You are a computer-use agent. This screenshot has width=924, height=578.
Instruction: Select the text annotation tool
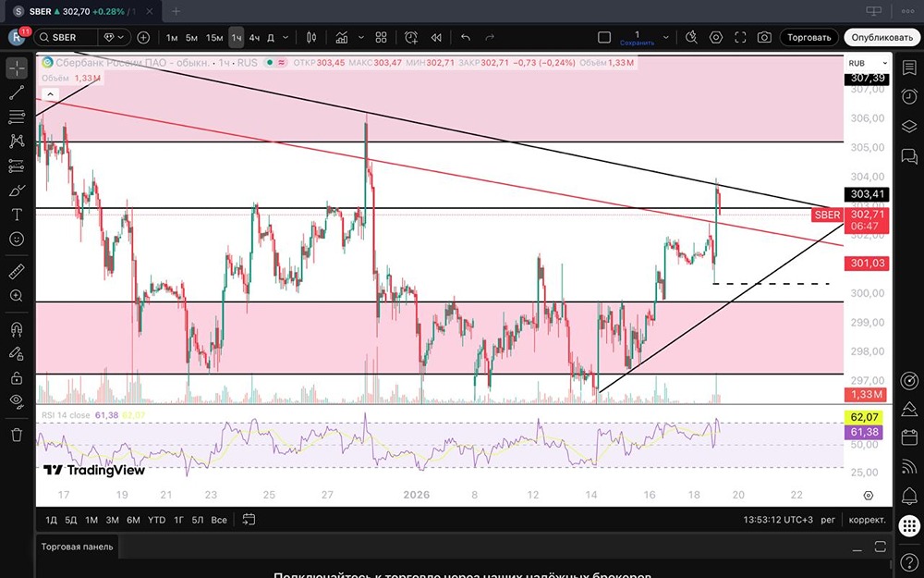[17, 215]
